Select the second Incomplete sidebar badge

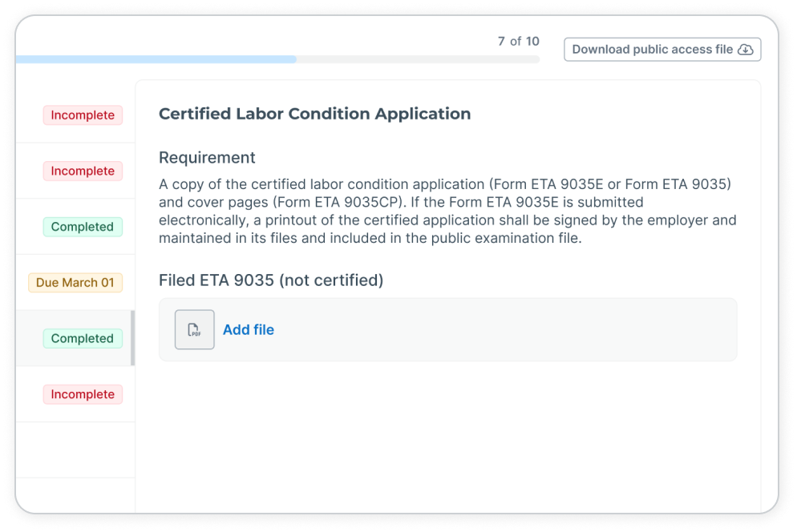tap(83, 171)
